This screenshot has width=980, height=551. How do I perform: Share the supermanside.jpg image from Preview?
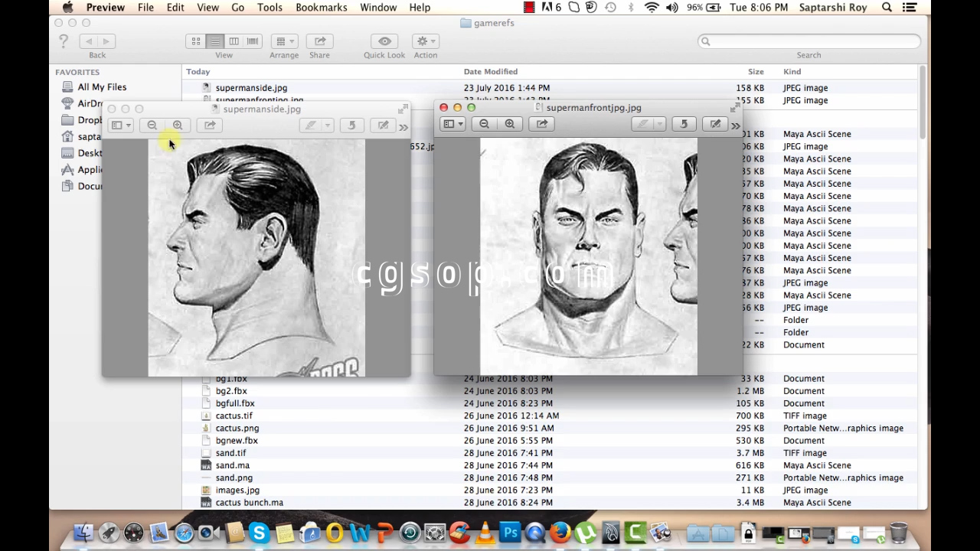(x=210, y=126)
